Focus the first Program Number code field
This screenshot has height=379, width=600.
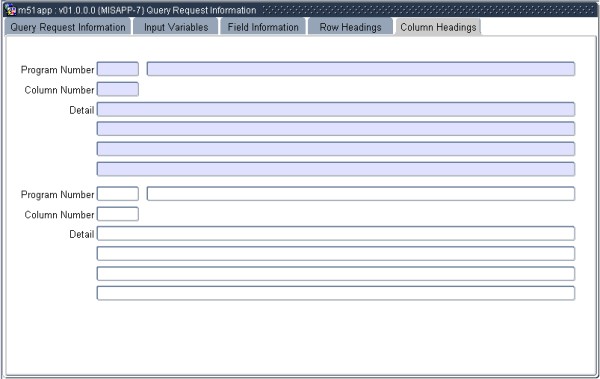tap(118, 69)
